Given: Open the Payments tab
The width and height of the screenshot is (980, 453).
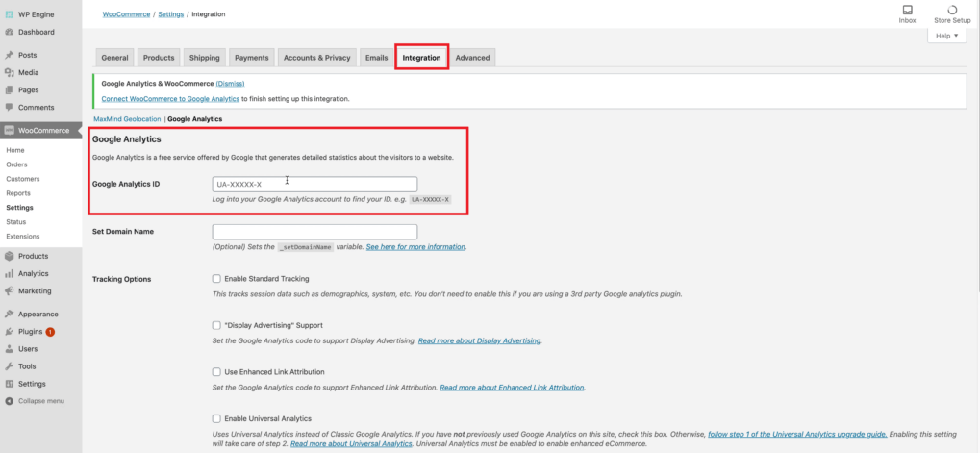Looking at the screenshot, I should pyautogui.click(x=252, y=58).
